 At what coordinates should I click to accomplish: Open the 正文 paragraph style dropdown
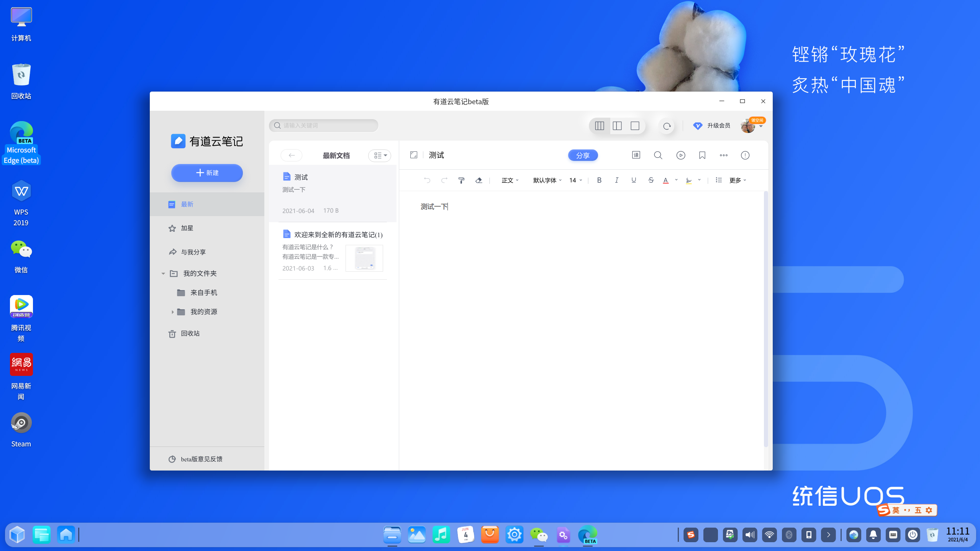tap(510, 180)
